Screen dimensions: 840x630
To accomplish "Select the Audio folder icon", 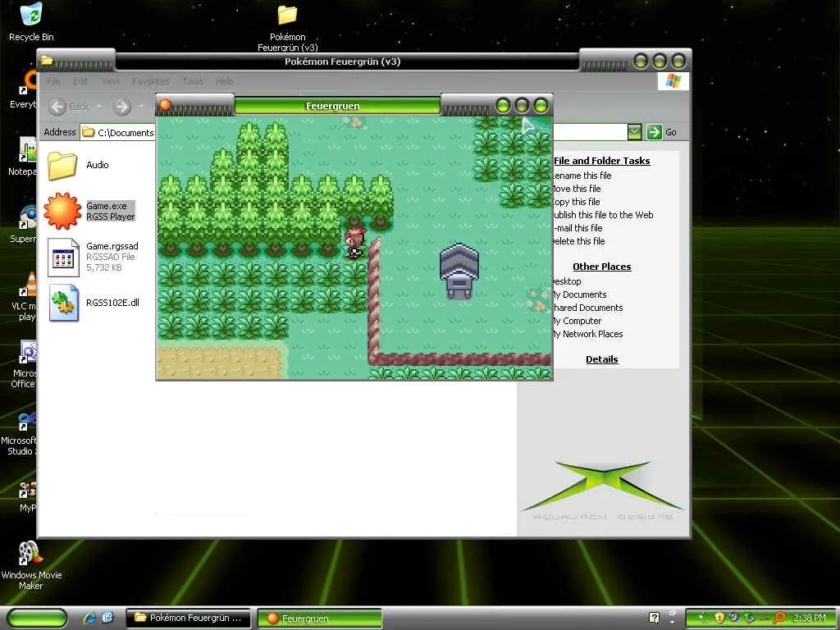I will [x=62, y=166].
